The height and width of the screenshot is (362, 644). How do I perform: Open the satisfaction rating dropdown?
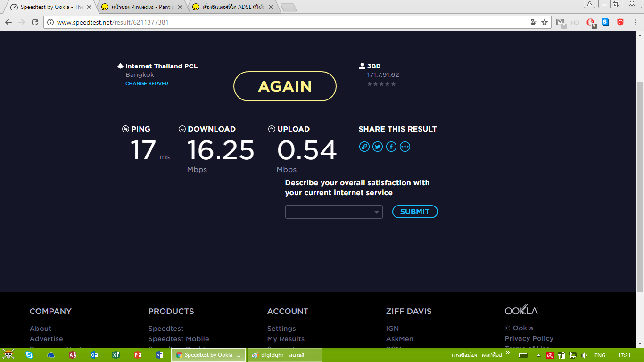click(334, 212)
